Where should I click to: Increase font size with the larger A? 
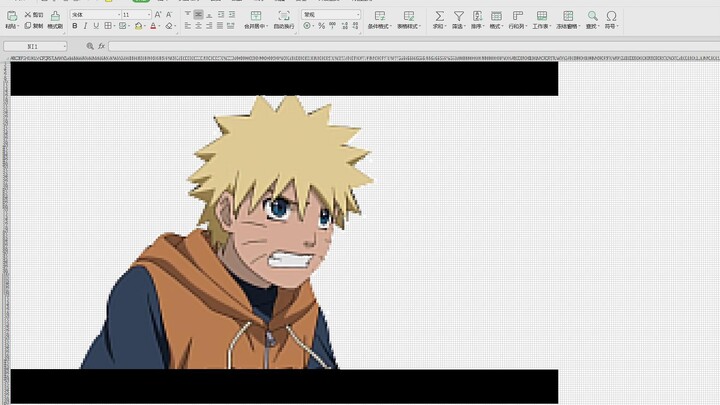158,15
